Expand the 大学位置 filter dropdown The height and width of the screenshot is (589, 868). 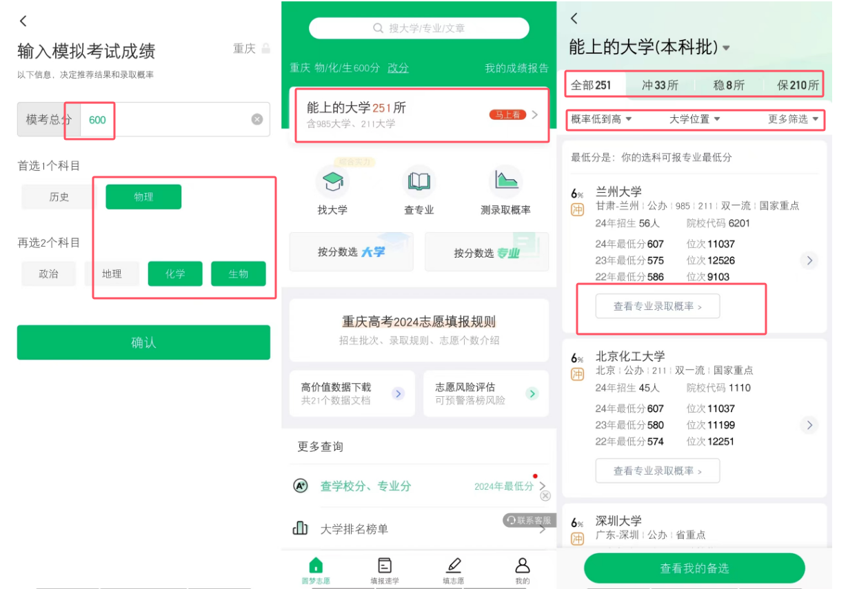[x=694, y=119]
